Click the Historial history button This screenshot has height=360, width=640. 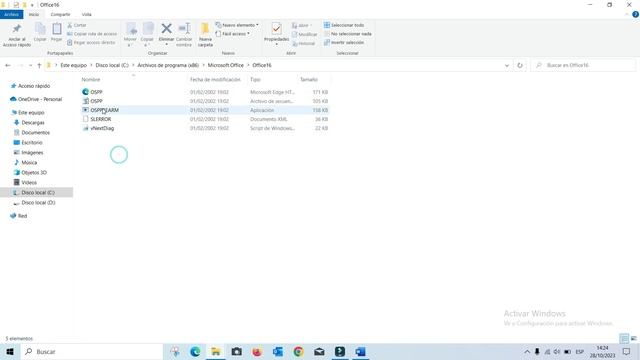coord(304,43)
